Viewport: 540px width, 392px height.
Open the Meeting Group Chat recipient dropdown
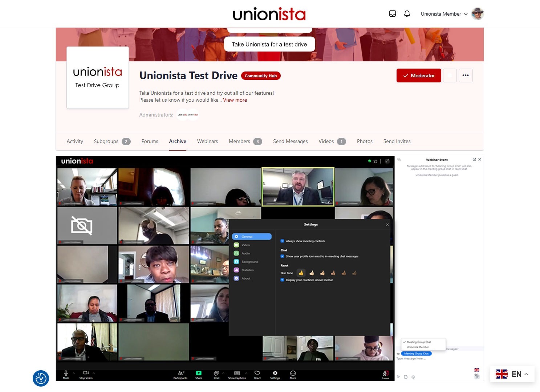coord(416,354)
